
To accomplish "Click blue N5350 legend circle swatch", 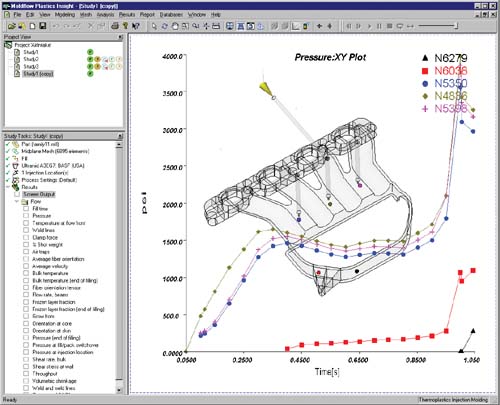I will click(425, 83).
